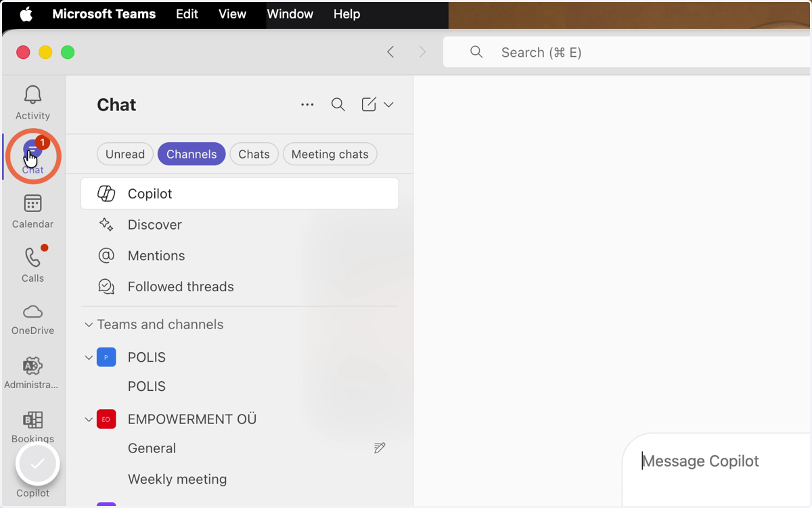Viewport: 812px width, 508px height.
Task: Open the Activity bell icon
Action: click(32, 95)
